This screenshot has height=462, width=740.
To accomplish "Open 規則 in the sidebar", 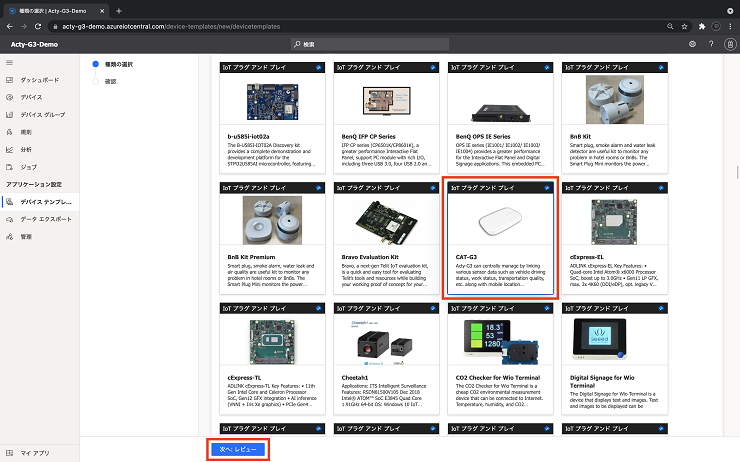I will [x=40, y=132].
